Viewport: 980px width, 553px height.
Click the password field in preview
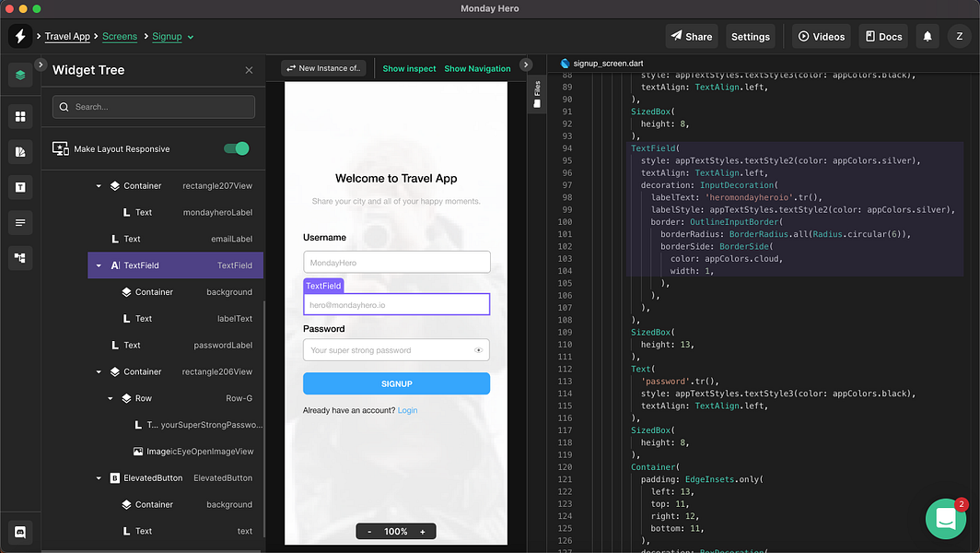(396, 350)
